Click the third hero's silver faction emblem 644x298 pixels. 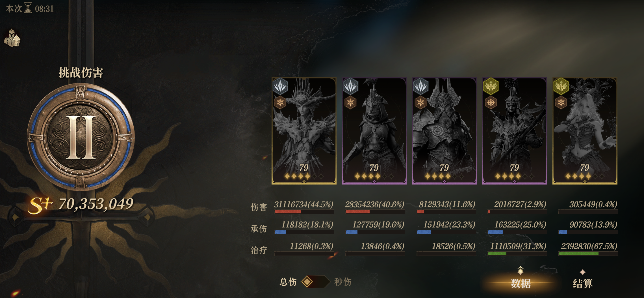click(x=420, y=86)
